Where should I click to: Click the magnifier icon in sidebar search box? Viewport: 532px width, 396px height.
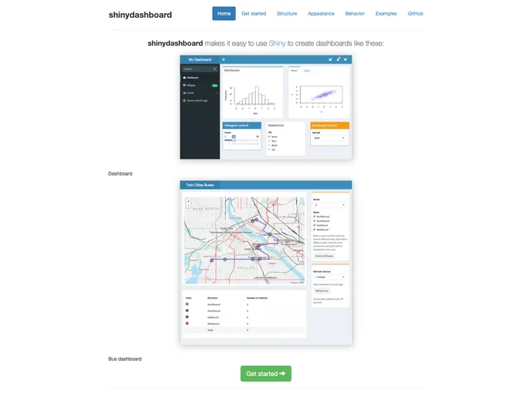point(214,69)
